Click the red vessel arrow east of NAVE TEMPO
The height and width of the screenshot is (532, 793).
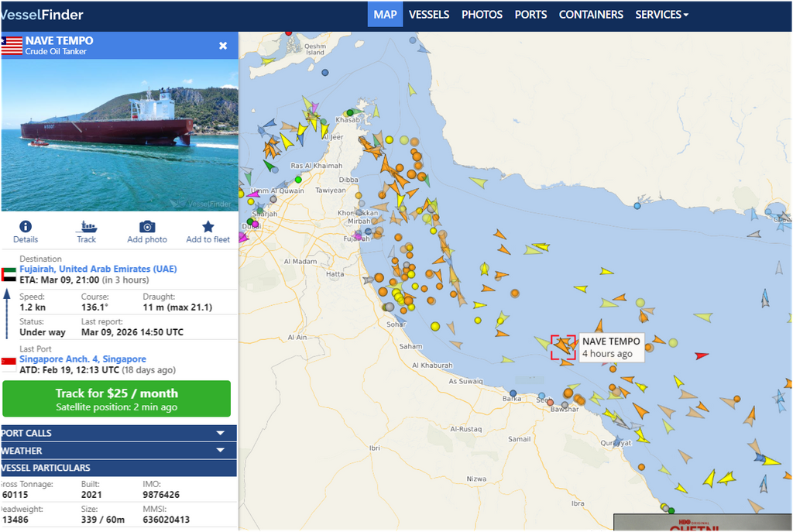click(x=701, y=355)
